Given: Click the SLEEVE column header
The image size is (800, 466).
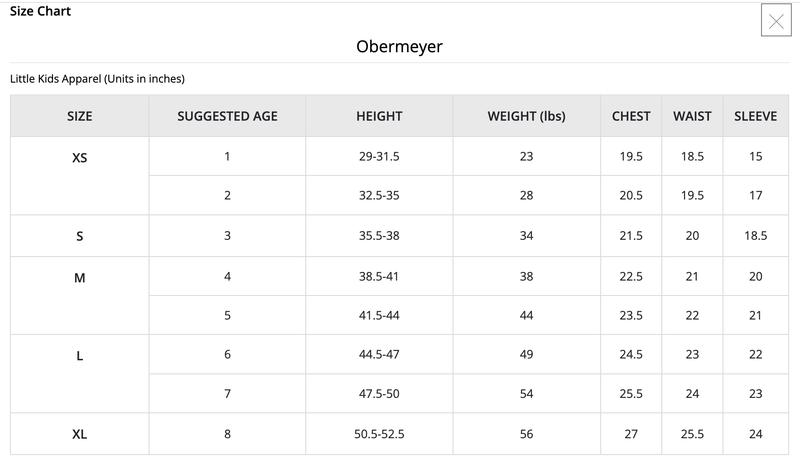Looking at the screenshot, I should [755, 116].
